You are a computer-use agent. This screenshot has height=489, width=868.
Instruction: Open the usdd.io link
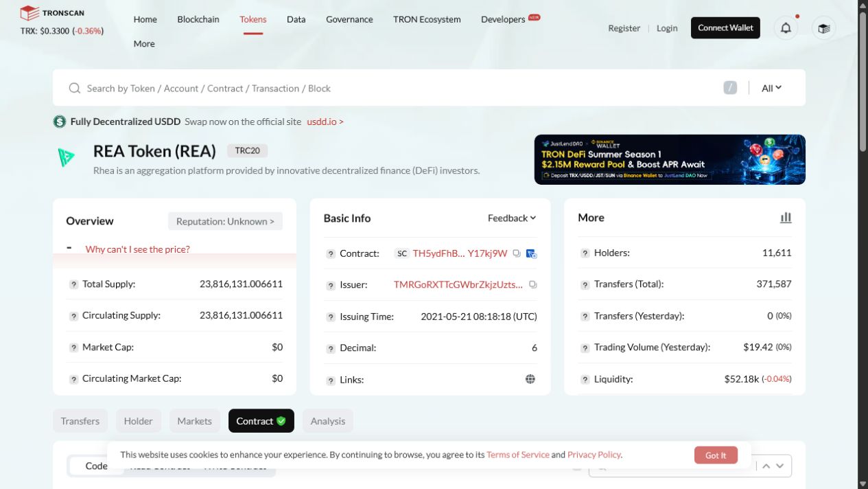tap(325, 122)
